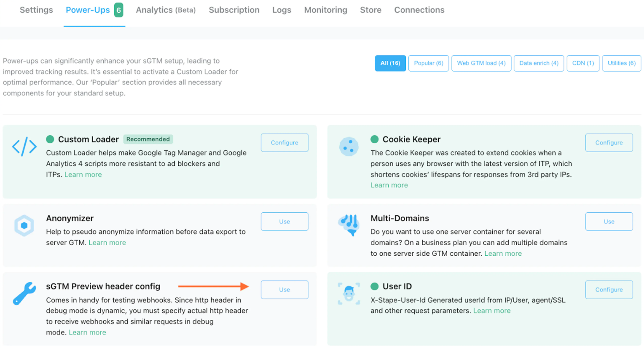
Task: Filter power-ups by Popular (6)
Action: (429, 63)
